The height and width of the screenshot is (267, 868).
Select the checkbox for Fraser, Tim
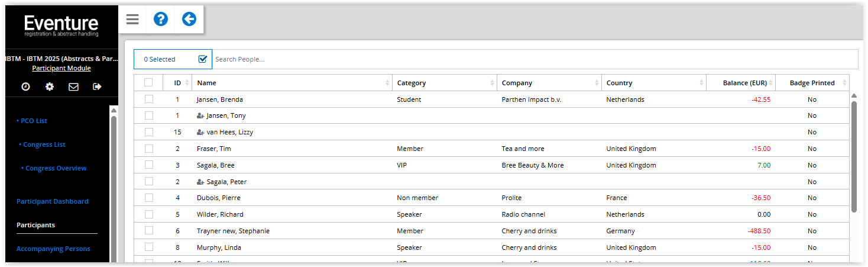148,149
